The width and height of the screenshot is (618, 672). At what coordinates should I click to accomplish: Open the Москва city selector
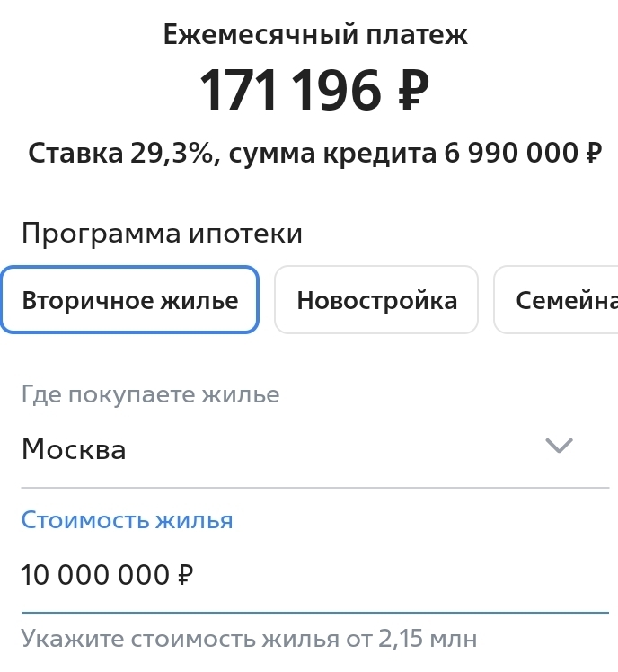[x=75, y=449]
